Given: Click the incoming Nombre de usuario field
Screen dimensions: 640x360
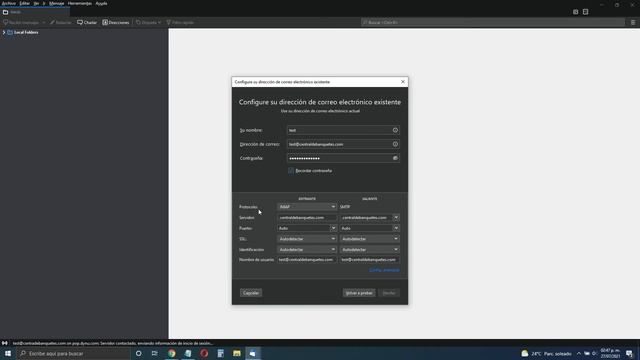Looking at the screenshot, I should pos(307,260).
